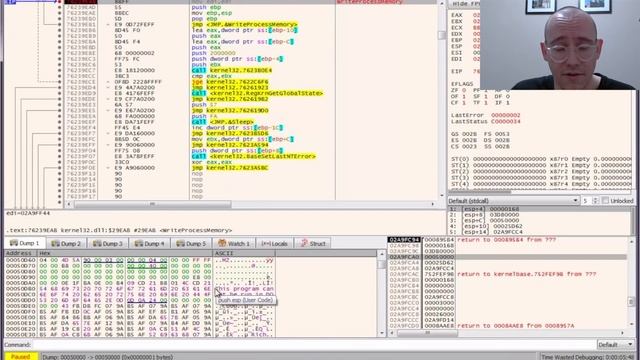Screen dimensions: 640x360
Task: Decrease the argument count stepper
Action: click(596, 203)
